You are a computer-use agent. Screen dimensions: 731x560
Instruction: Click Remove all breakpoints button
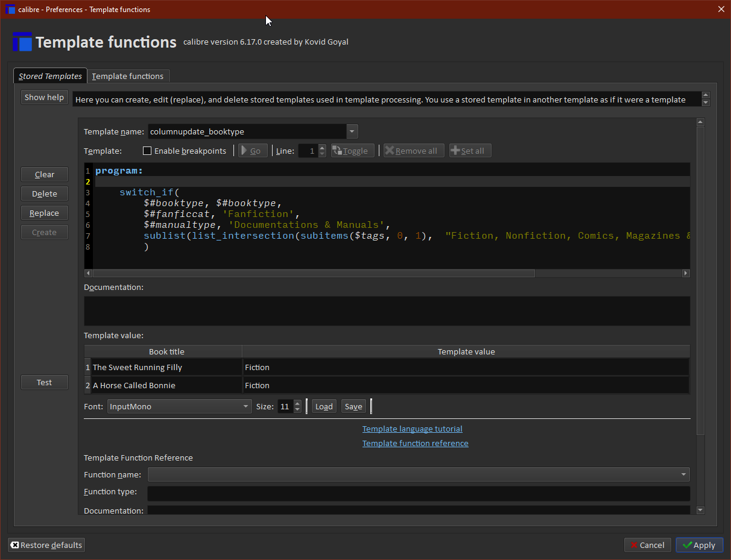[x=414, y=151]
